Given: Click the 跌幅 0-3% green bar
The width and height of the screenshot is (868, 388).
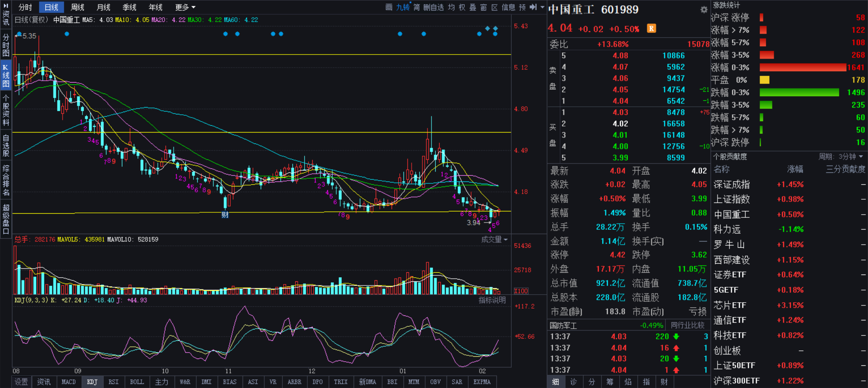Looking at the screenshot, I should coord(799,93).
